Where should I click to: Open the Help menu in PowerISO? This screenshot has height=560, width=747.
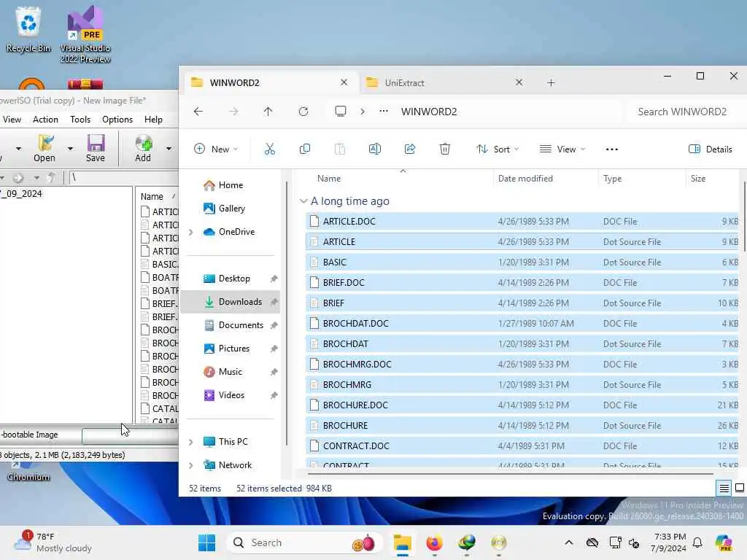point(153,120)
